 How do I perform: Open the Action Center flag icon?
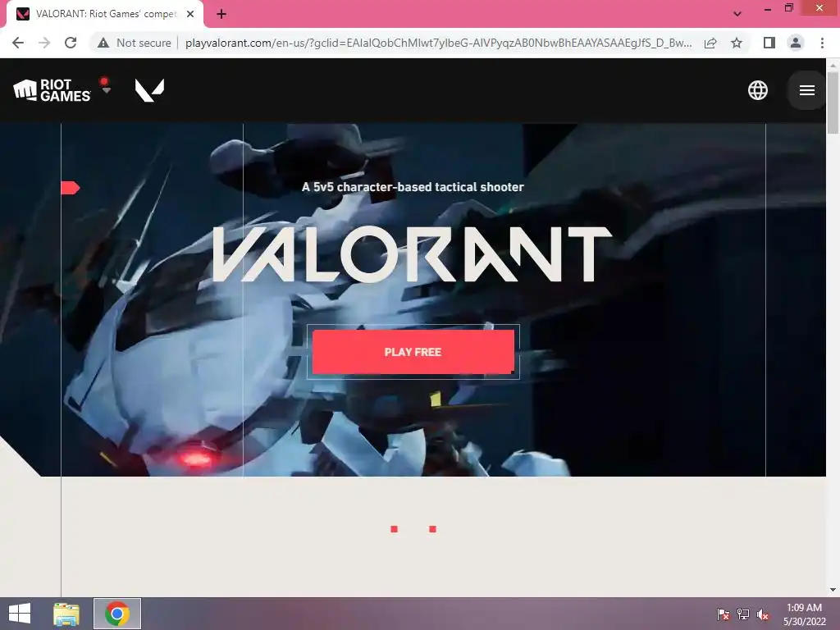tap(723, 614)
